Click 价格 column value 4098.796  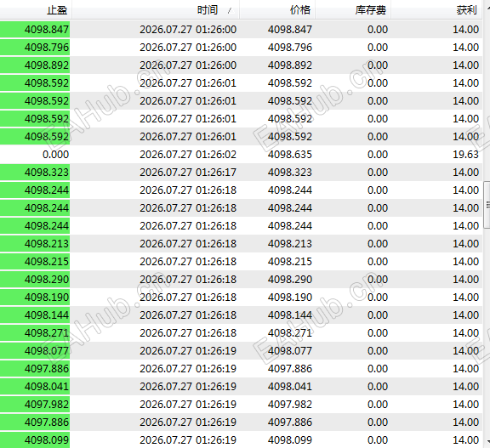click(x=290, y=47)
